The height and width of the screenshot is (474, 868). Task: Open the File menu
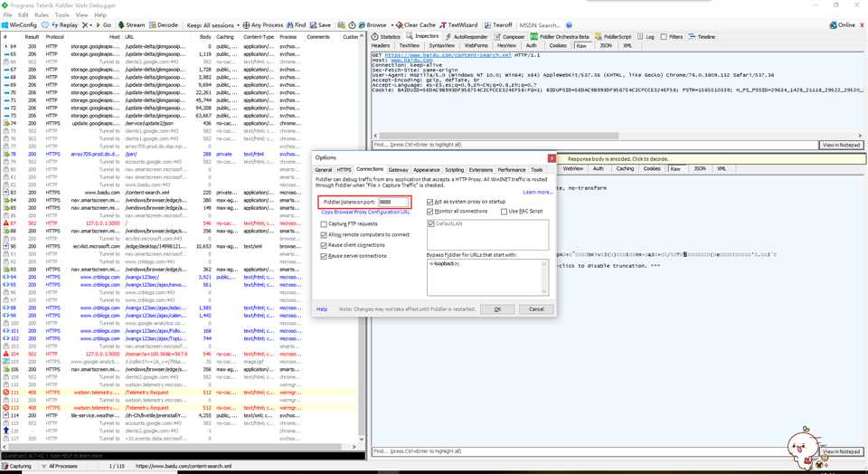tap(7, 15)
